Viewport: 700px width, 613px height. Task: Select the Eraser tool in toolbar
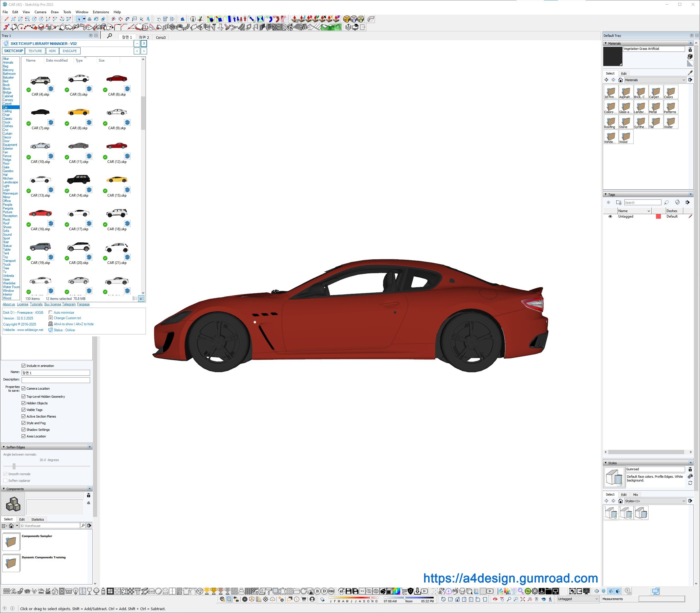(x=103, y=19)
